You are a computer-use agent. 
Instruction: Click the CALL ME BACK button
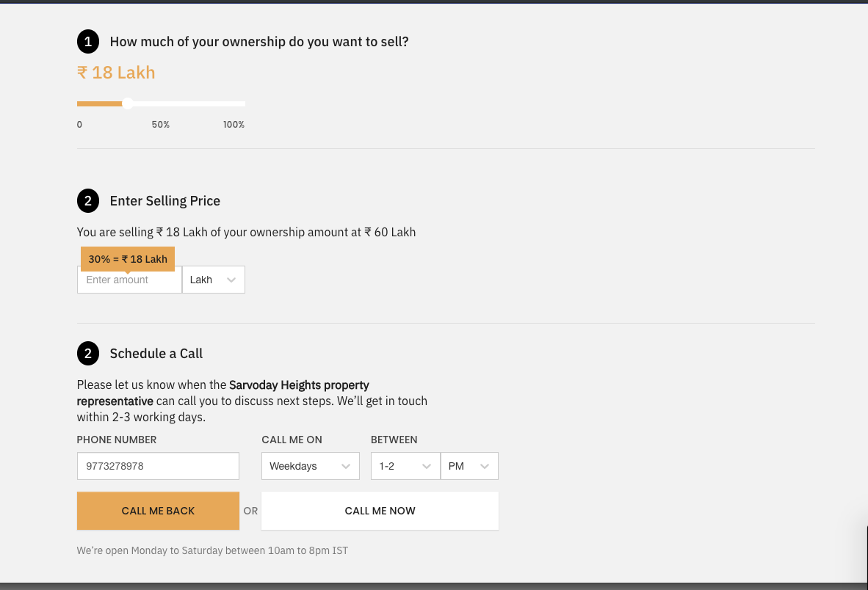click(158, 511)
